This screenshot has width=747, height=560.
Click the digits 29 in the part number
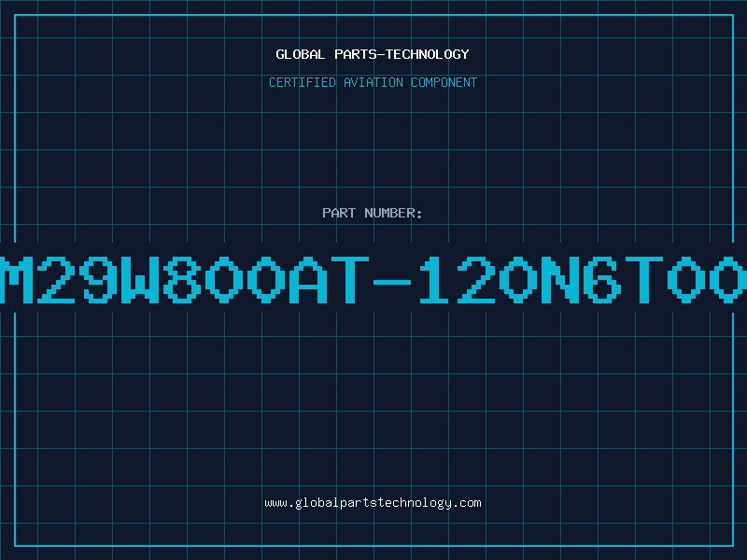pos(78,280)
